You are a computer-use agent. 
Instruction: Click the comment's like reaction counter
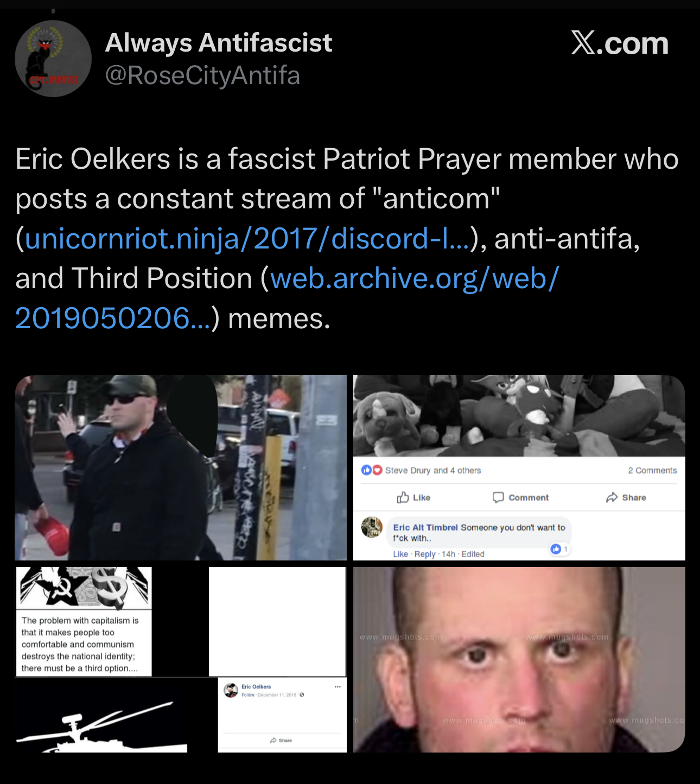coord(559,549)
